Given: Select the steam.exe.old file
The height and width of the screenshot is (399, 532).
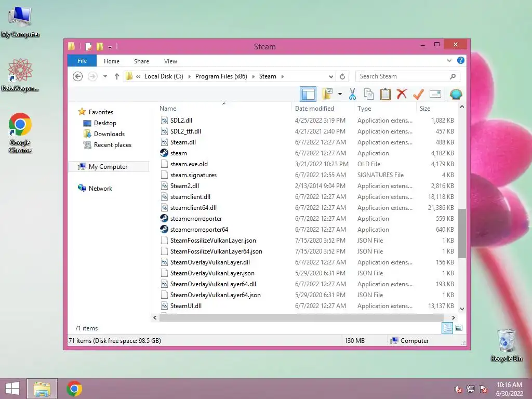Looking at the screenshot, I should (x=189, y=164).
